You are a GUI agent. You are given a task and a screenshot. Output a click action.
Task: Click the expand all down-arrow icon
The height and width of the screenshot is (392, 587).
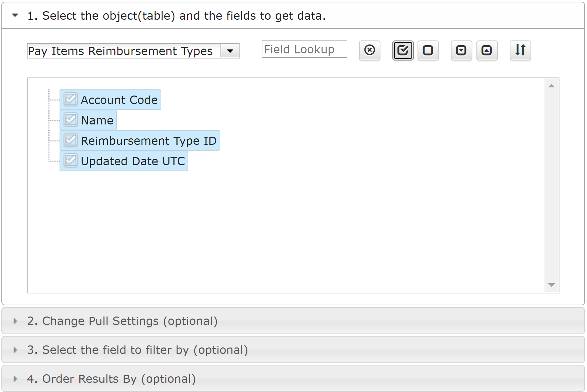pyautogui.click(x=461, y=50)
